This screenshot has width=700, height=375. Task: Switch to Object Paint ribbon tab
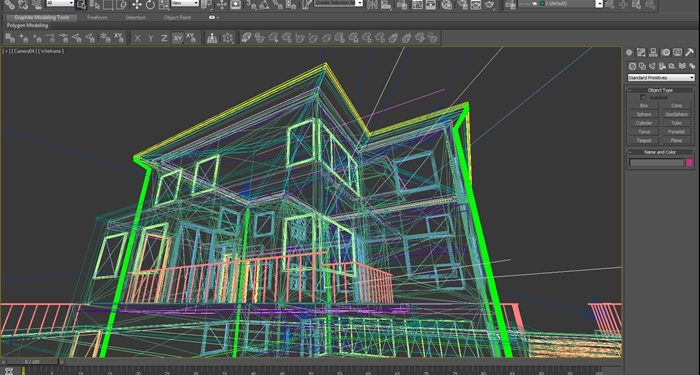point(177,17)
